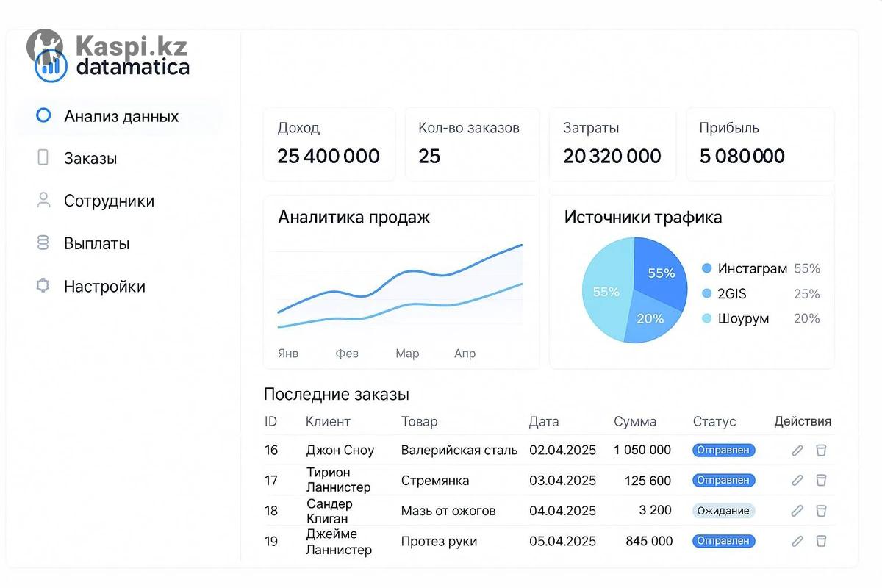Click the coins icon beside Выплаты
Image resolution: width=882 pixels, height=588 pixels.
pyautogui.click(x=43, y=243)
